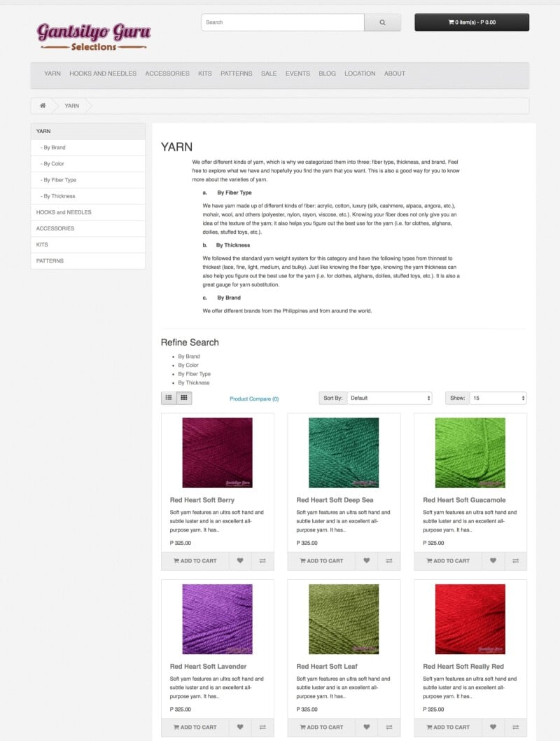Add Red Heart Soft Leaf to wishlist
This screenshot has width=560, height=741.
(x=366, y=727)
